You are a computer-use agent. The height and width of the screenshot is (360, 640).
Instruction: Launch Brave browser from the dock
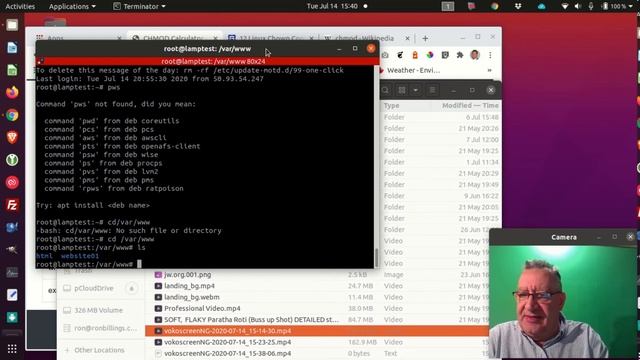point(12,137)
